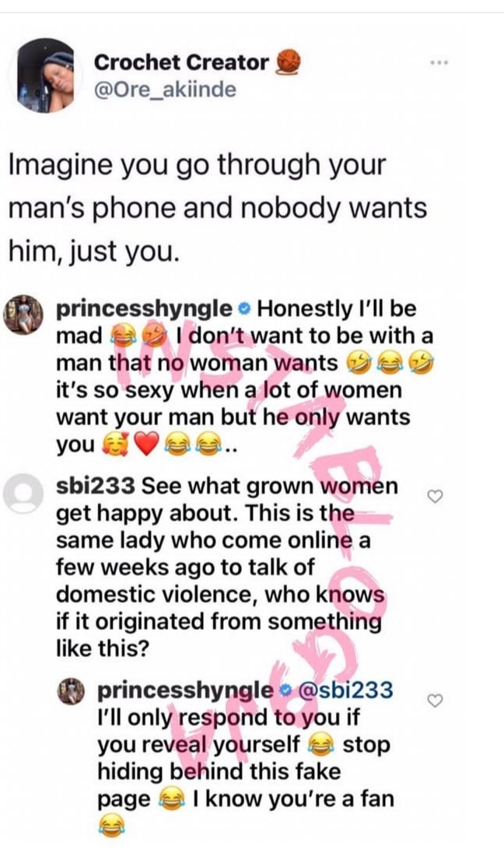This screenshot has width=504, height=861.
Task: Like the sbi233 comment with heart icon
Action: [x=435, y=497]
